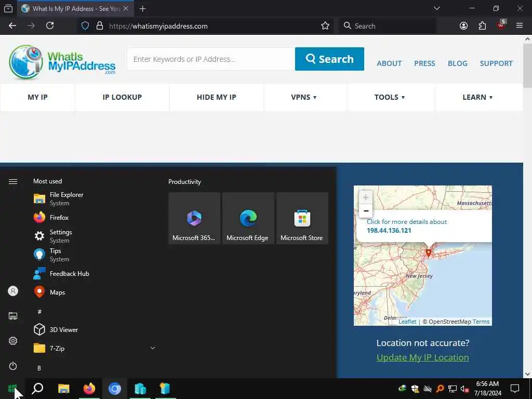Open uBlock extension icon with badge 5
The height and width of the screenshot is (399, 532).
pos(501,25)
